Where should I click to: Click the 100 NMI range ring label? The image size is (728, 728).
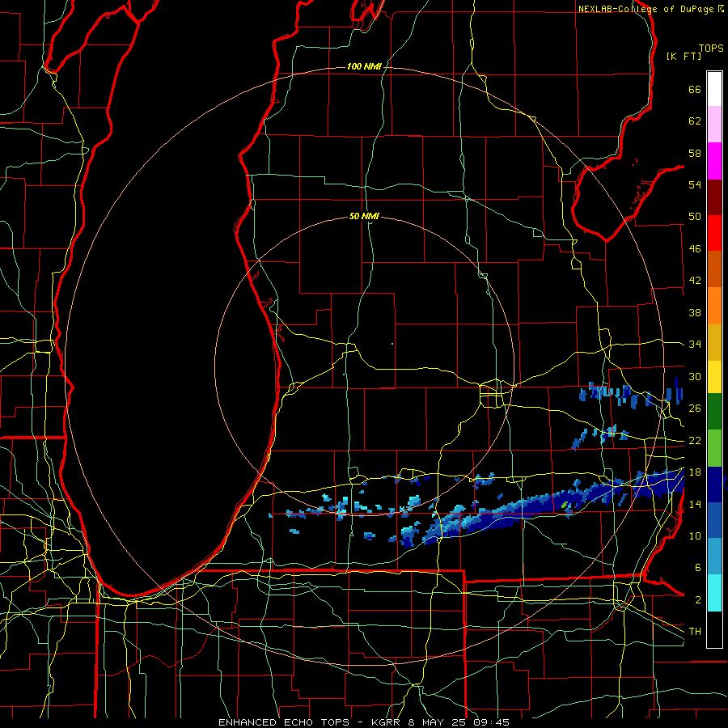[364, 67]
